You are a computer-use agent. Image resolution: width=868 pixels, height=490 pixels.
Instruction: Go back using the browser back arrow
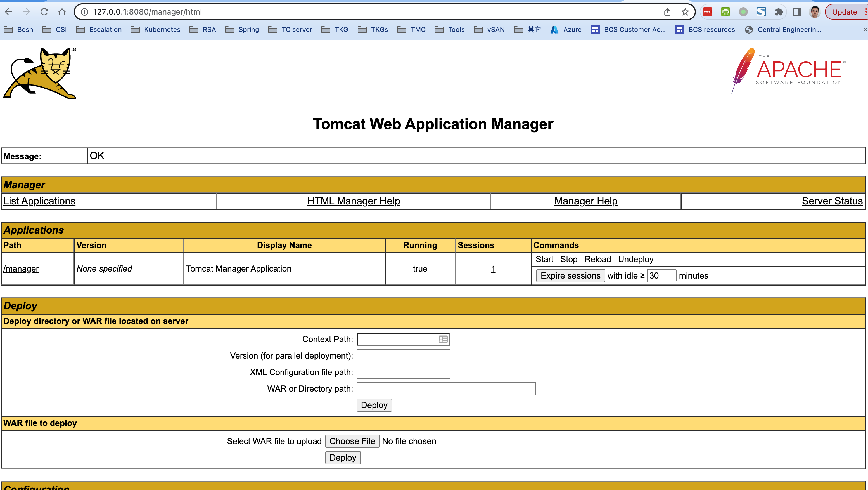pyautogui.click(x=9, y=12)
